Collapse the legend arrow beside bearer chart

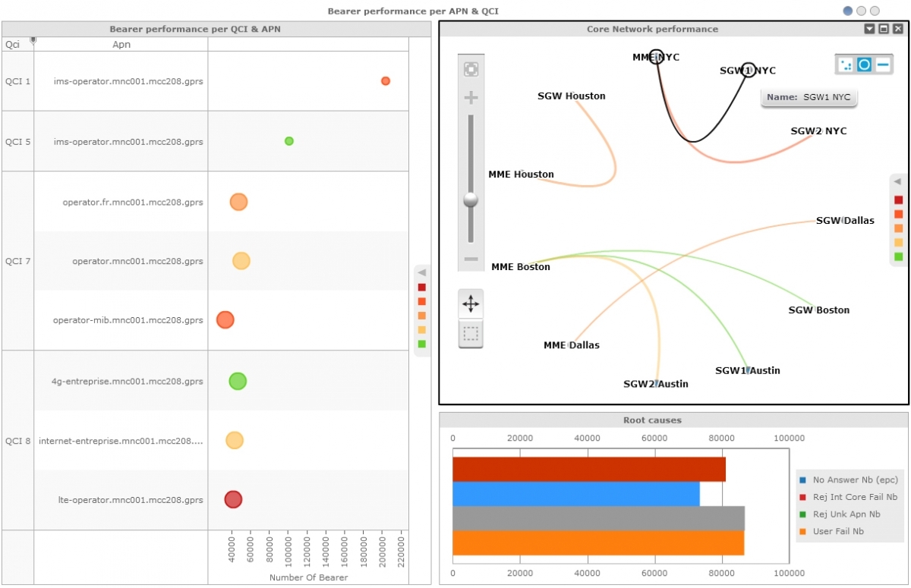click(x=422, y=272)
